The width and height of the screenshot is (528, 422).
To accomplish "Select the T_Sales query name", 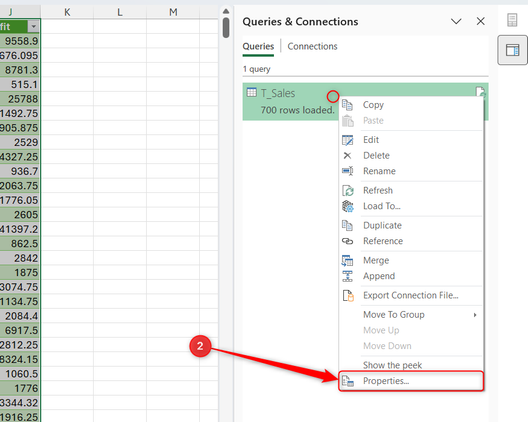I will coord(278,93).
